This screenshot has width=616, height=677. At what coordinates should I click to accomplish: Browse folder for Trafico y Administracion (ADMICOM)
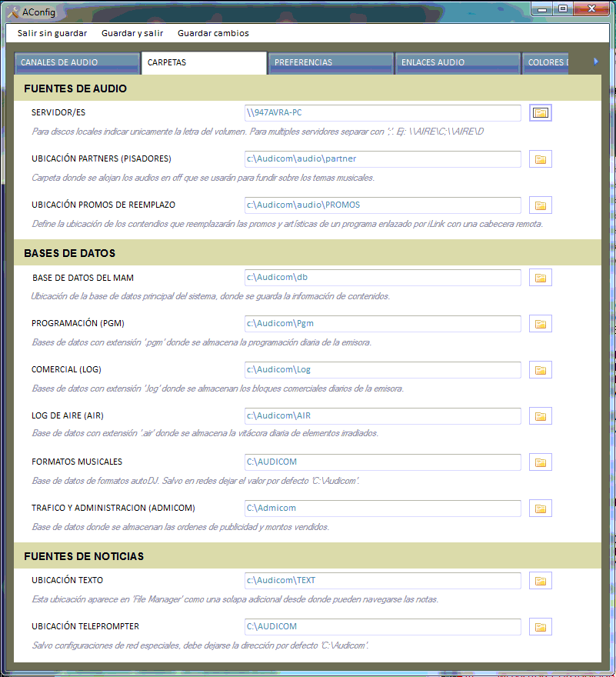540,509
